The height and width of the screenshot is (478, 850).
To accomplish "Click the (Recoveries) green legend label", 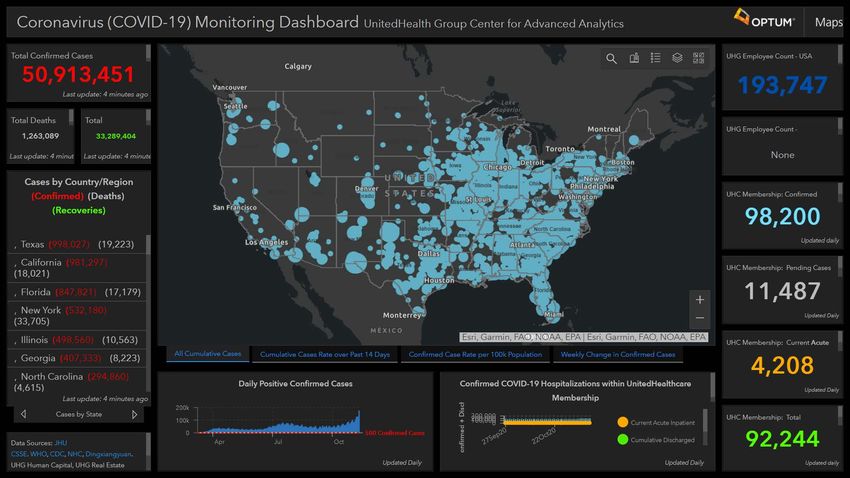I will 79,210.
